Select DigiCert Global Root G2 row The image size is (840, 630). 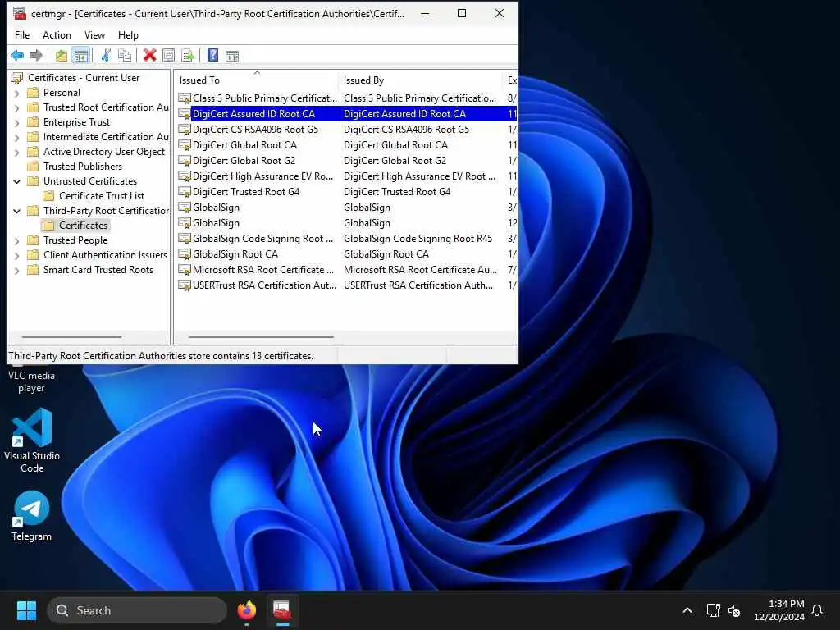coord(346,160)
